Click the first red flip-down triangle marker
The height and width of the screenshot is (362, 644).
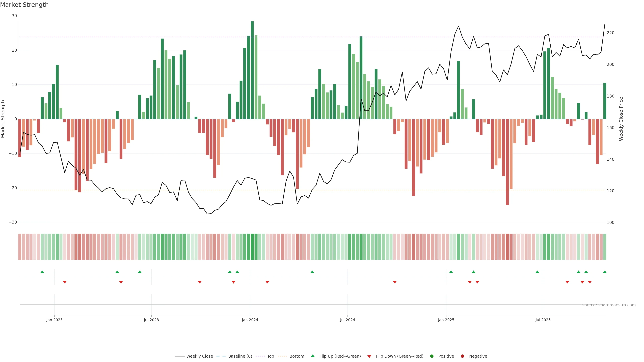[65, 282]
